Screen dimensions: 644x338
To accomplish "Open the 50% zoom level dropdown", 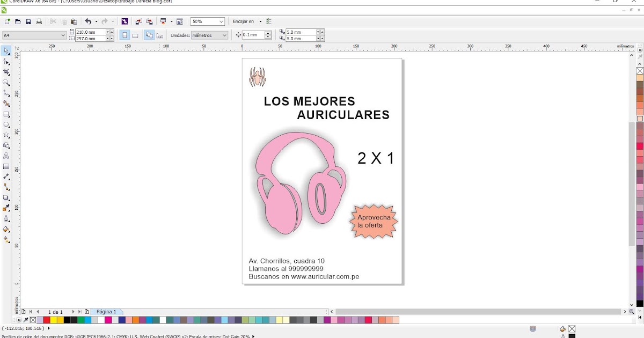I will click(222, 21).
